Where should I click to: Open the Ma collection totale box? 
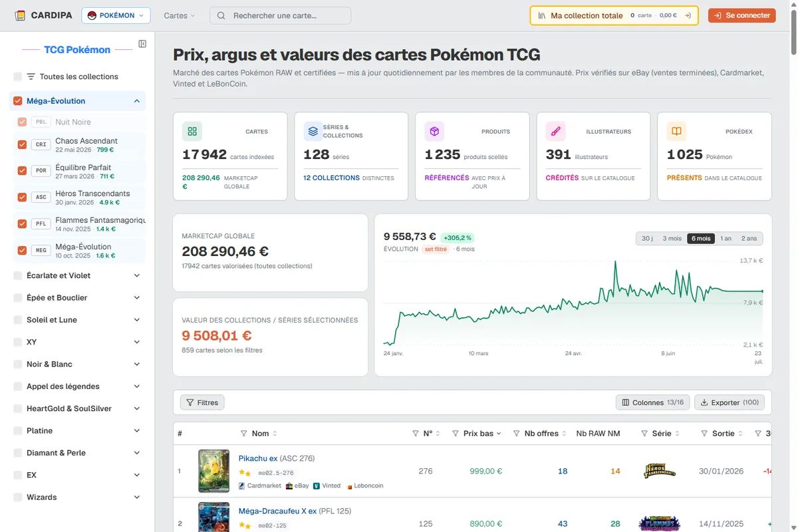tap(614, 15)
